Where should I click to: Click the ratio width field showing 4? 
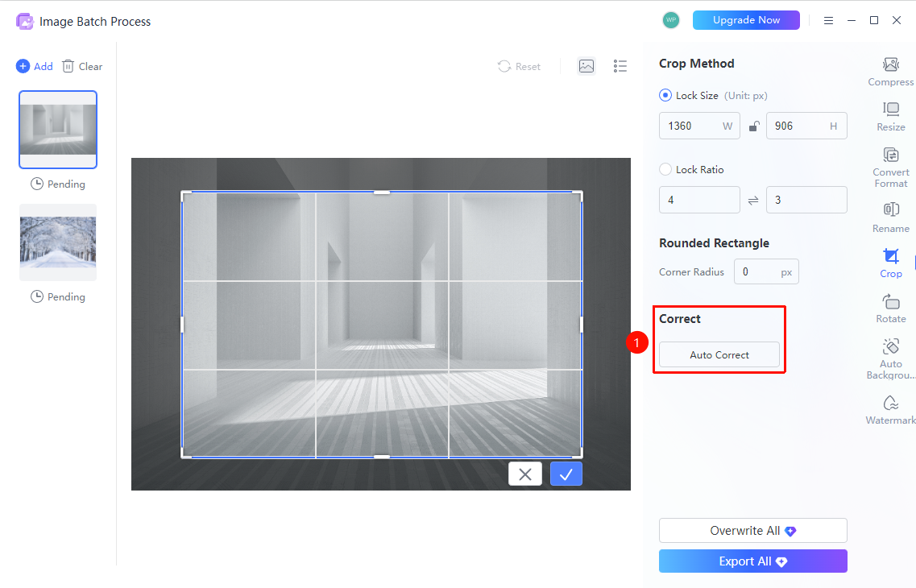pyautogui.click(x=699, y=201)
